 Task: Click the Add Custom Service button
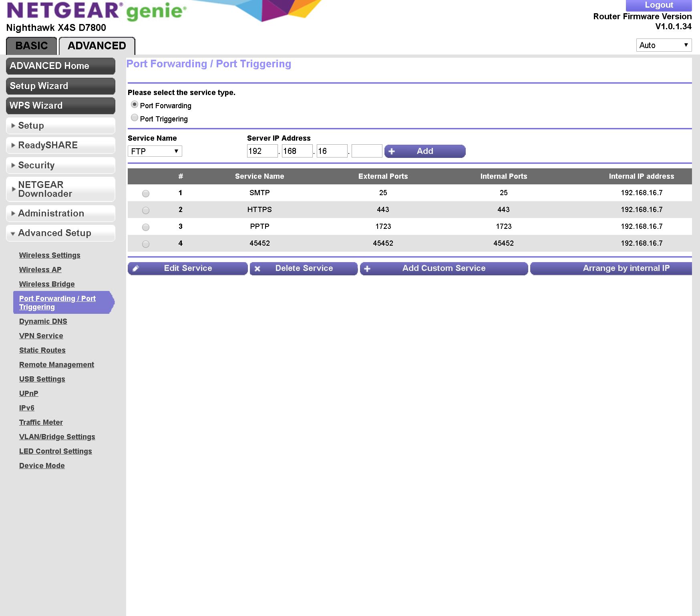tap(444, 269)
